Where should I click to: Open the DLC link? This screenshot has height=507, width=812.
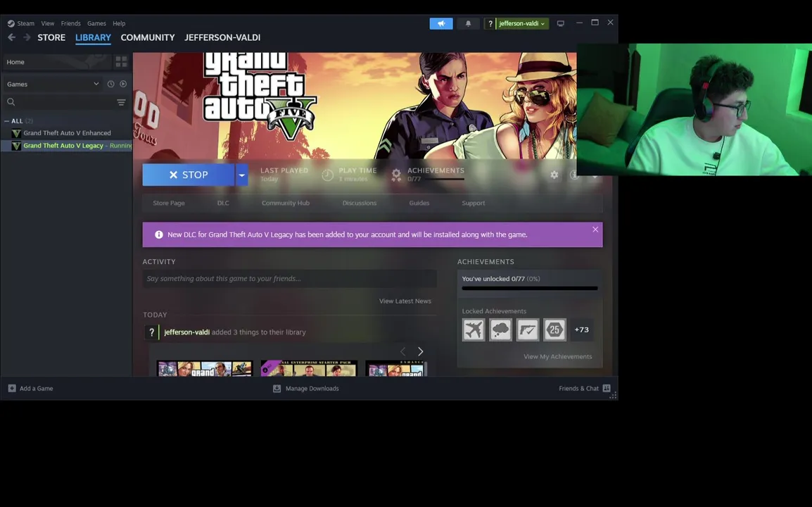[223, 204]
